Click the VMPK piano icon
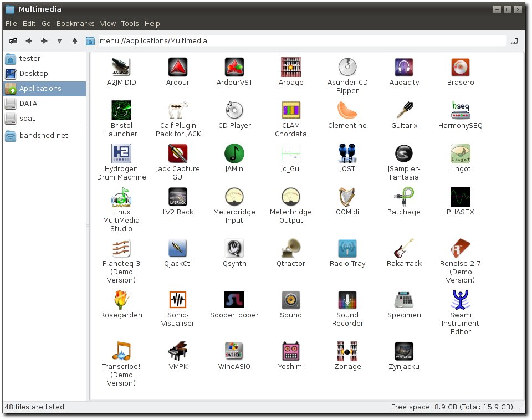 [x=178, y=351]
